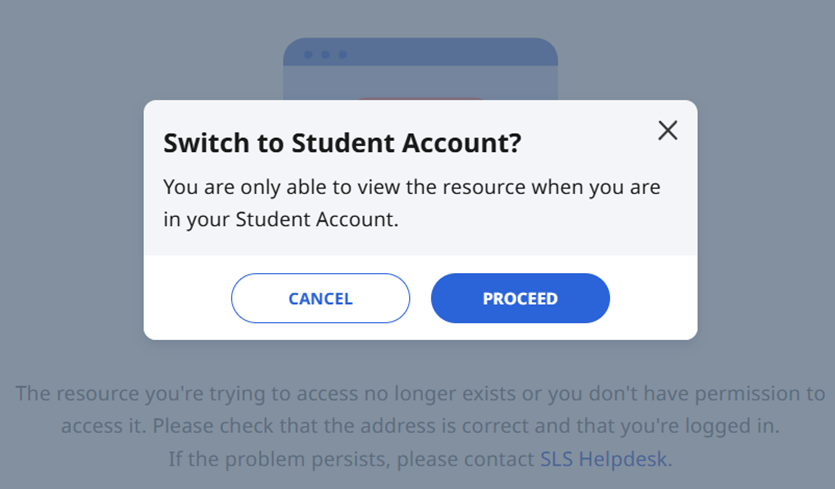
Task: Click the "If the problem persists" text
Action: (x=350, y=460)
